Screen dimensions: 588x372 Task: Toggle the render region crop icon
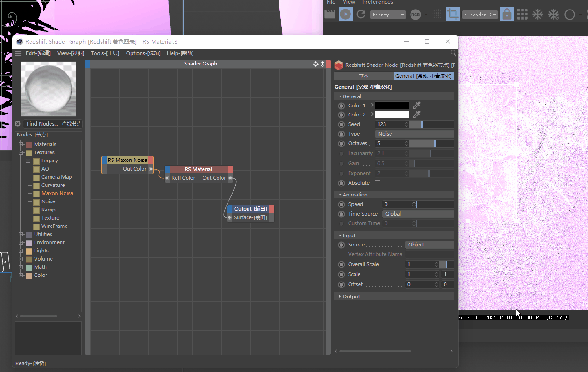pos(452,15)
